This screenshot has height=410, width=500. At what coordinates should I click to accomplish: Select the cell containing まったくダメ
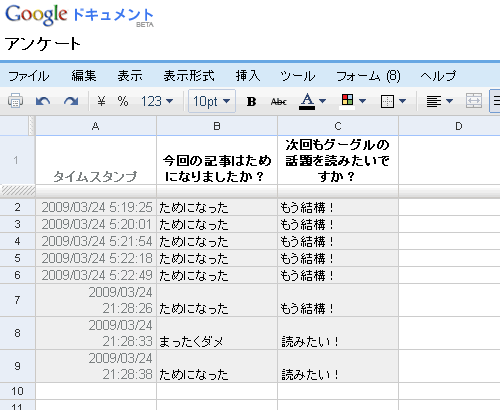click(217, 333)
